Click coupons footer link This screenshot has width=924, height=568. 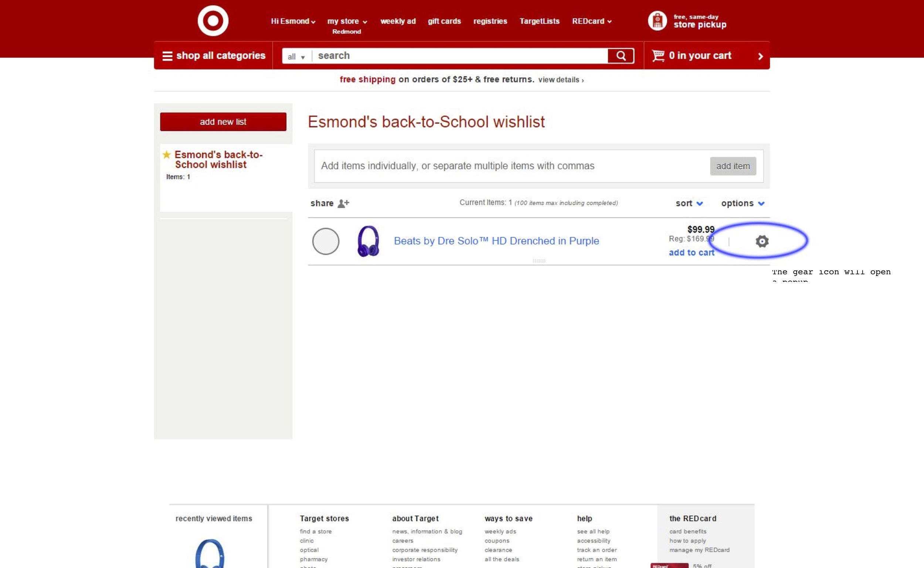coord(497,541)
